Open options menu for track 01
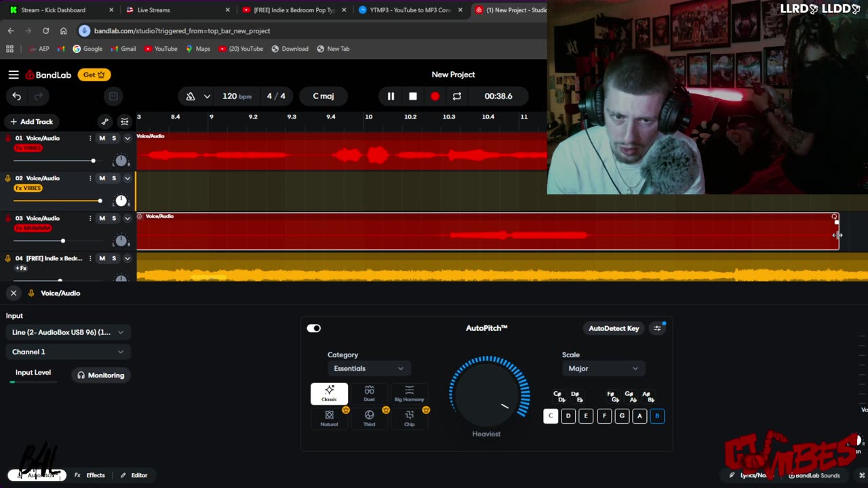The image size is (868, 488). 90,138
